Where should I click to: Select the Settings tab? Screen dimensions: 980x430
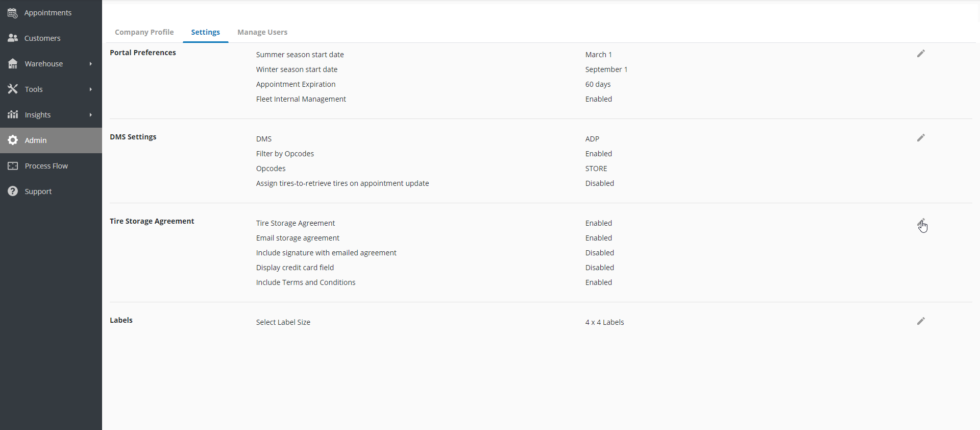[206, 32]
